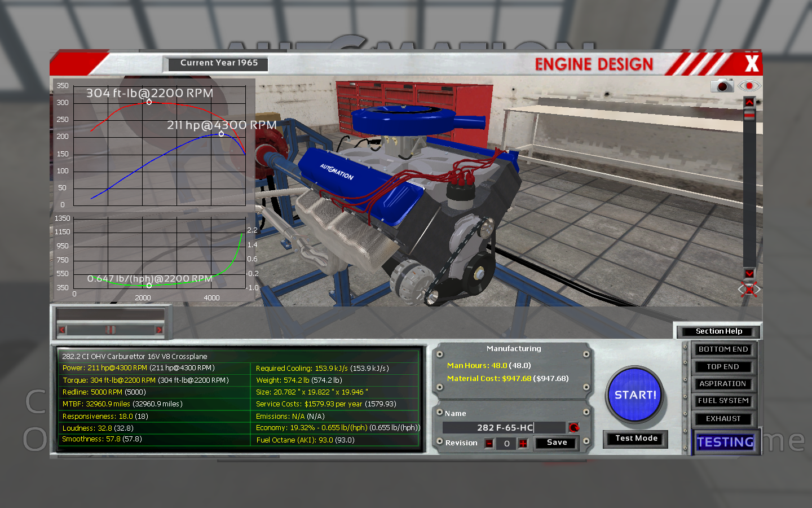Click the red refresh icon beside the name
Viewport: 812px width, 508px height.
point(573,428)
